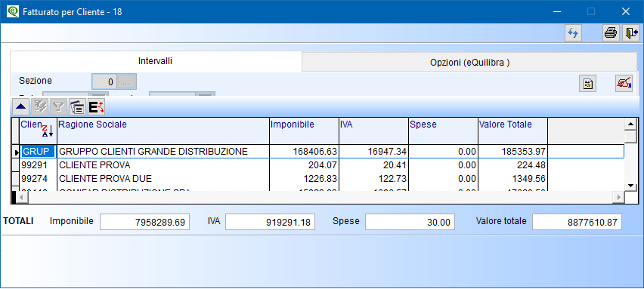Click IVA value 122.73
Screen dimensions: 644x289
point(373,179)
